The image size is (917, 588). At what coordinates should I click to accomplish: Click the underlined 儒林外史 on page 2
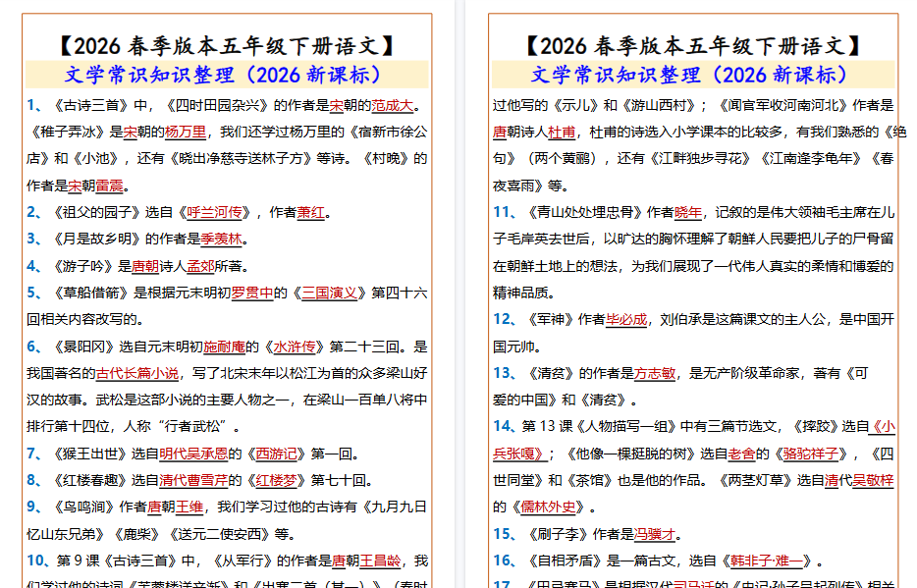pos(550,507)
